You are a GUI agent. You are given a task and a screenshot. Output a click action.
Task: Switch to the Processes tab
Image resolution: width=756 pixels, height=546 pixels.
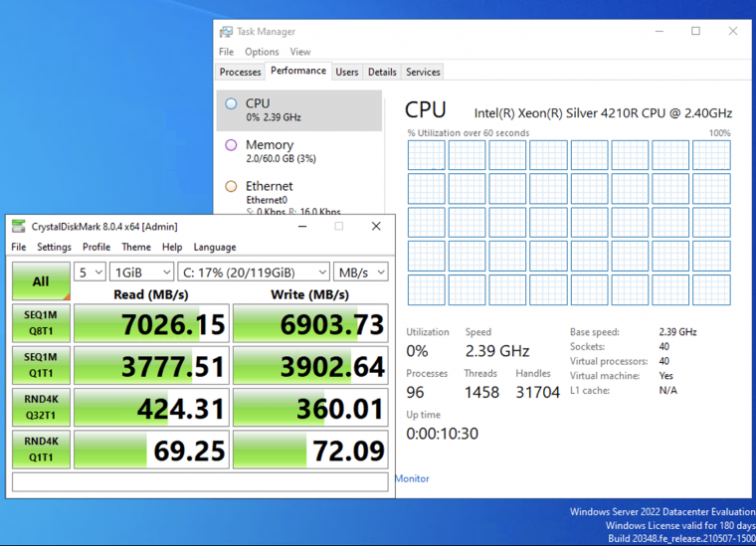[240, 72]
